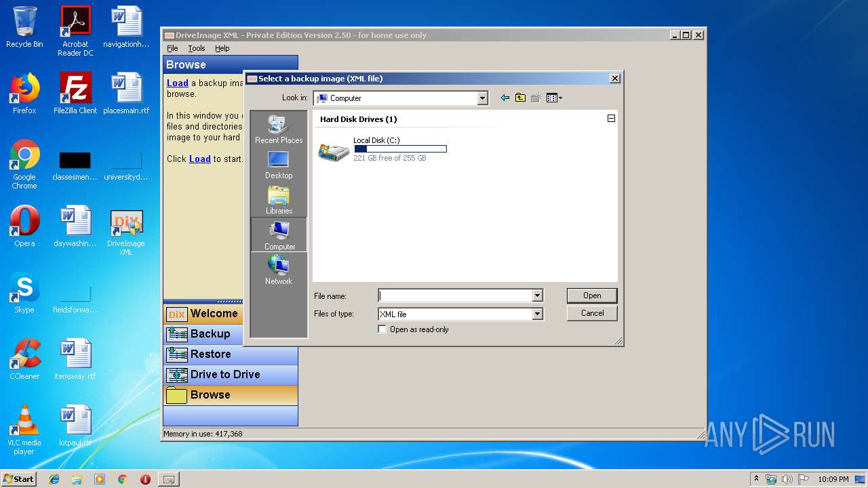The image size is (868, 488).
Task: Expand the Files of type dropdown
Action: (537, 314)
